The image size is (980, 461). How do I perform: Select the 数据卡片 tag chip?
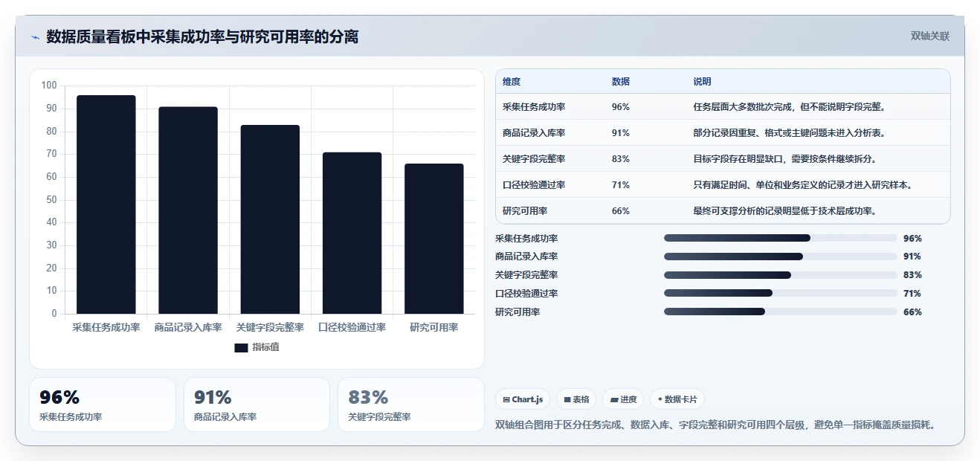coord(677,399)
